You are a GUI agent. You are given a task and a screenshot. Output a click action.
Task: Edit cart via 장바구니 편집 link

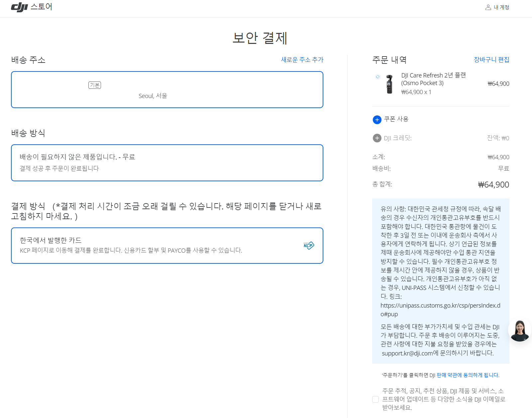[491, 60]
